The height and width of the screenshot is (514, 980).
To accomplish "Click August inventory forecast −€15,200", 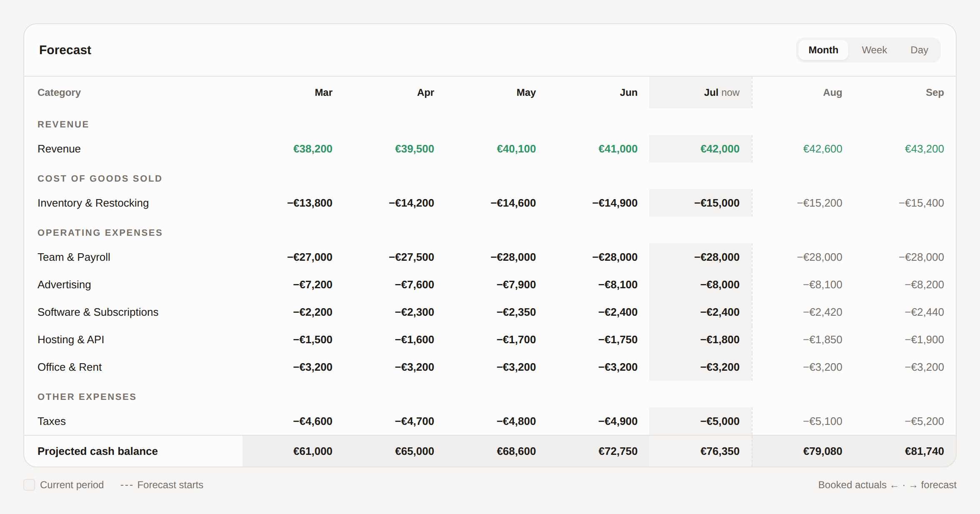I will pos(820,203).
